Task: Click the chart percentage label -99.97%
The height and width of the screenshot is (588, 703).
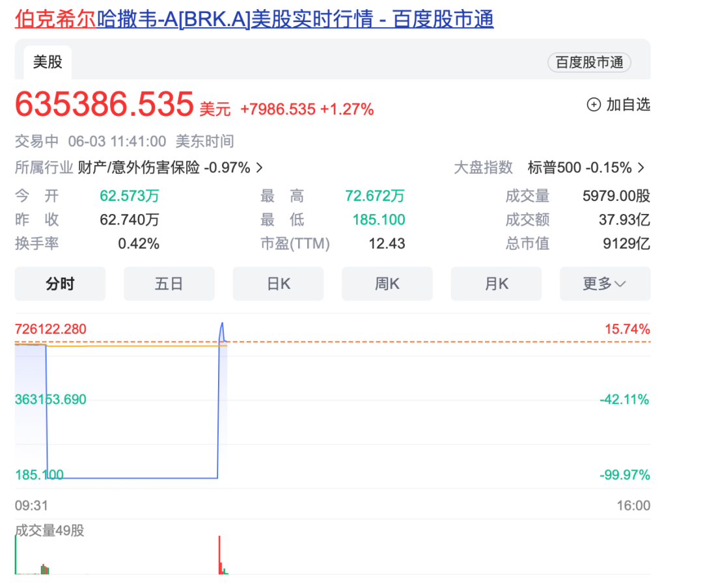Action: click(x=624, y=475)
